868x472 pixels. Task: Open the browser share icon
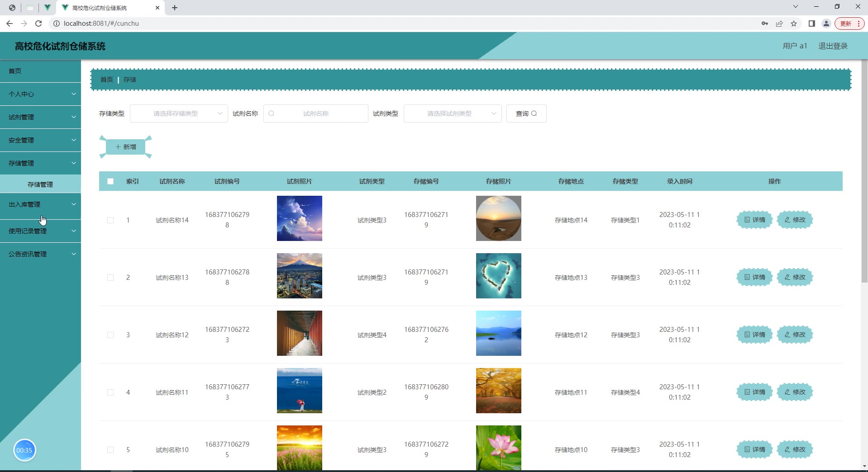779,24
